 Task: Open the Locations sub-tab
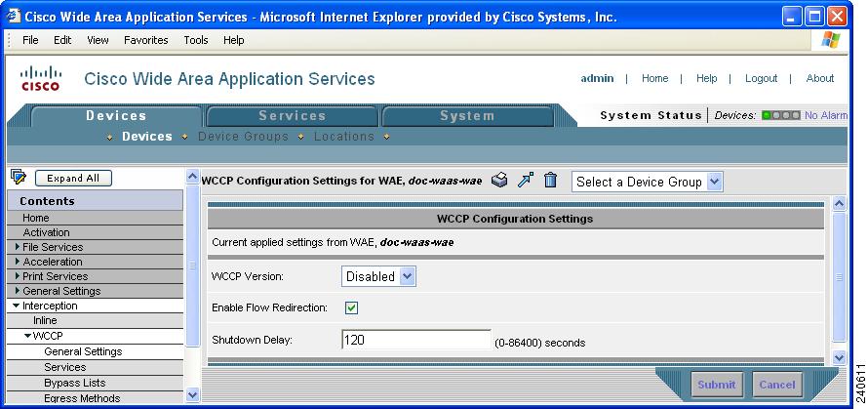coord(344,137)
